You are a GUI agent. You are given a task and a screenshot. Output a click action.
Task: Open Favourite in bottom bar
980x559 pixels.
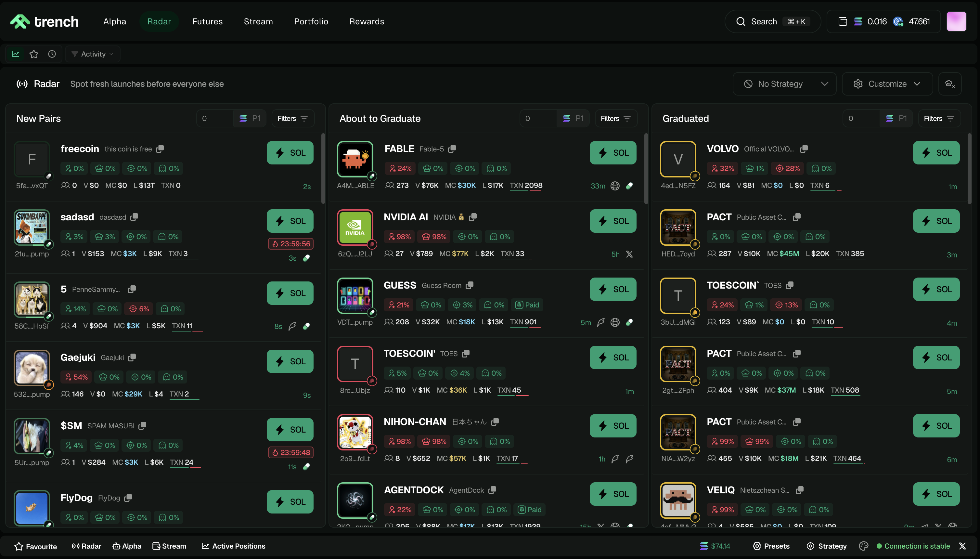click(x=35, y=546)
